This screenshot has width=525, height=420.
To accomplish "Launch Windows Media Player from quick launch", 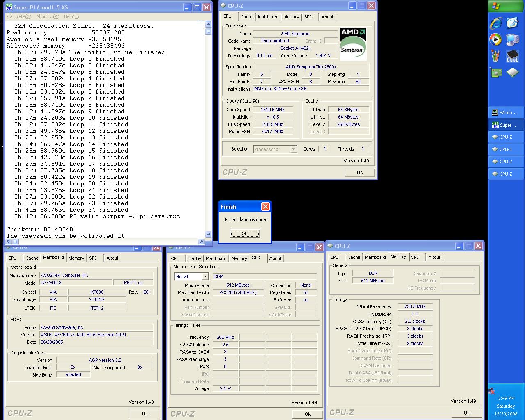I will coord(496,39).
